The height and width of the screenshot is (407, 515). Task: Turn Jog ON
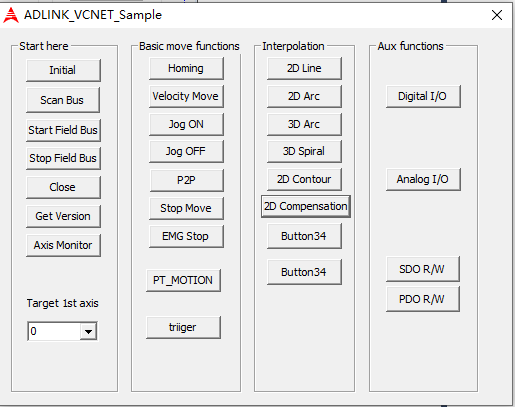pos(186,124)
